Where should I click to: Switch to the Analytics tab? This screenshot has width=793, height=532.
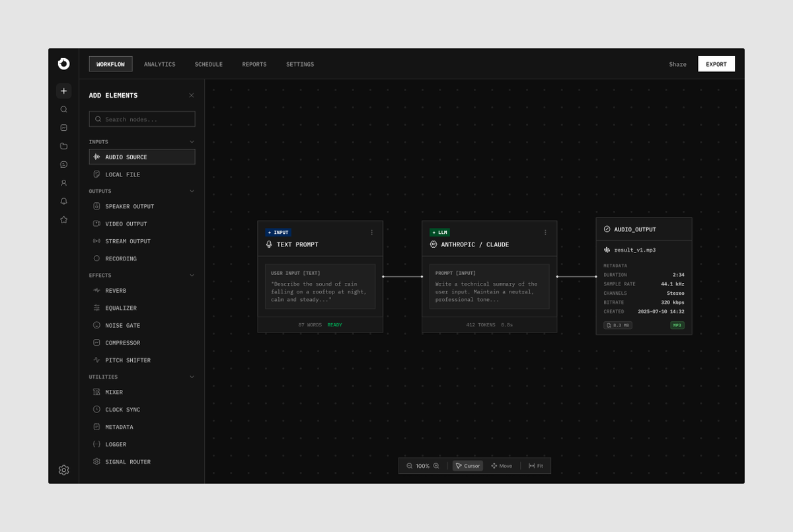pyautogui.click(x=160, y=64)
